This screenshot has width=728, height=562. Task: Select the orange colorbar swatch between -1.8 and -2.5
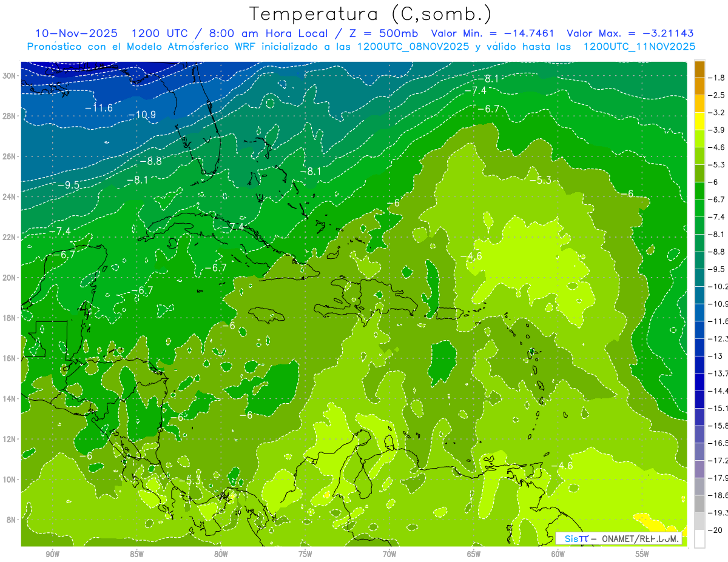click(x=699, y=86)
